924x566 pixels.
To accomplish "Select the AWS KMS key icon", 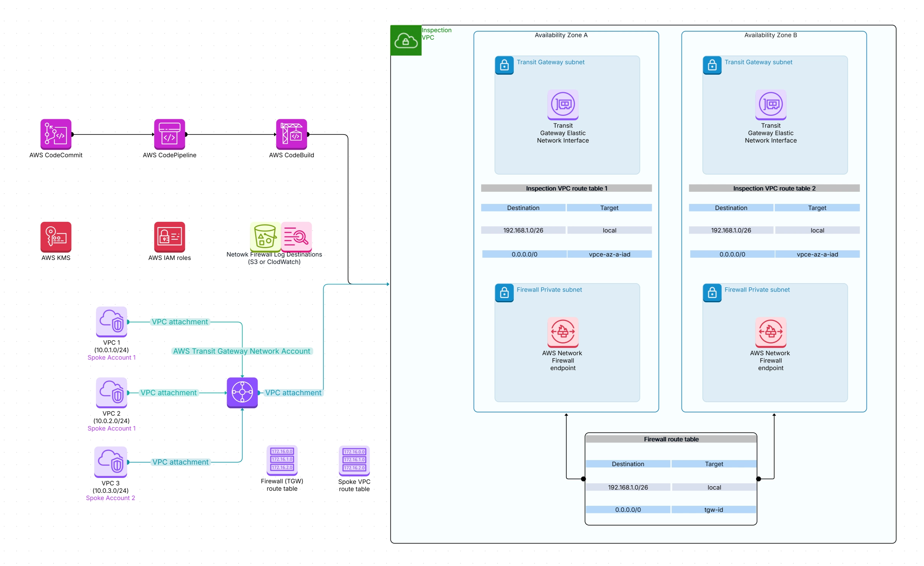I will 56,237.
